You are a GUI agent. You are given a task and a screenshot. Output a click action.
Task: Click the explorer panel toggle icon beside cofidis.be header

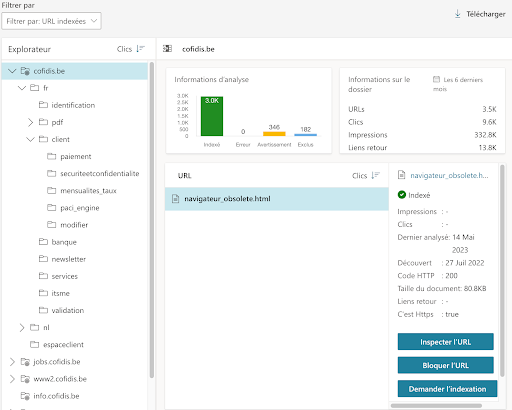click(x=167, y=49)
